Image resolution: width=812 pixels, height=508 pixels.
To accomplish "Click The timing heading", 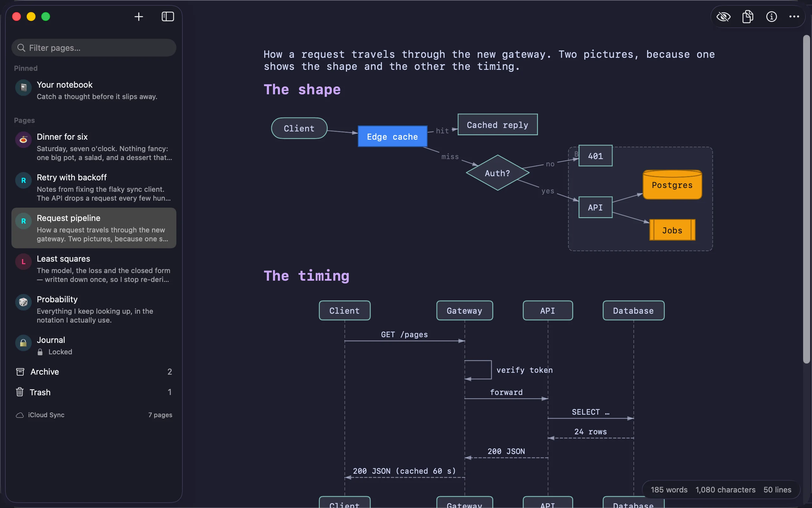I will tap(306, 276).
